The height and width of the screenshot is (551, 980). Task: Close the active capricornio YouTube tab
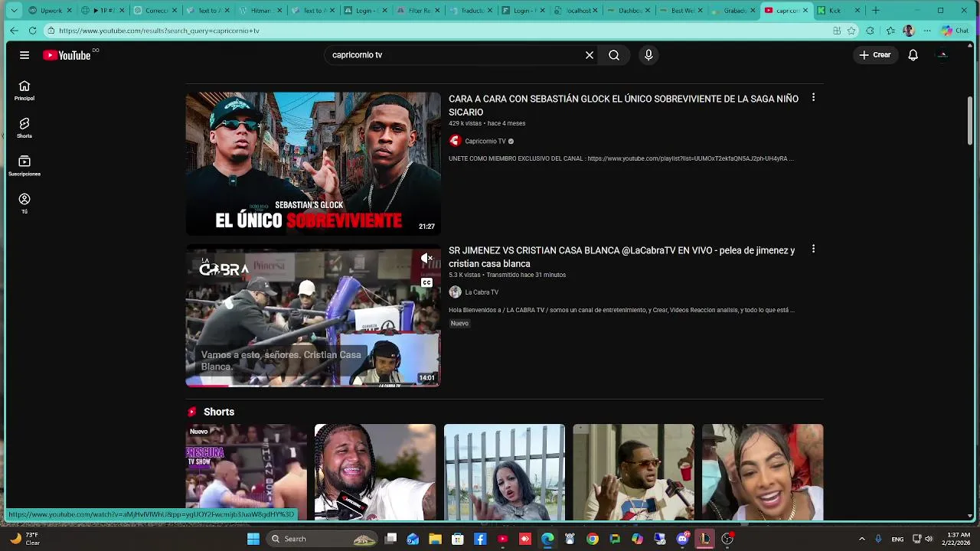click(805, 11)
